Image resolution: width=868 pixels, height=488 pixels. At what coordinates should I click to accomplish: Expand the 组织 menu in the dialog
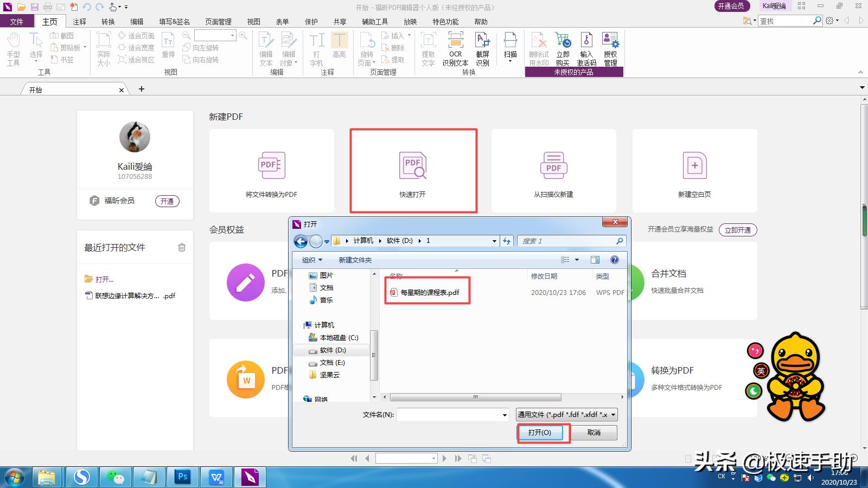[x=311, y=260]
